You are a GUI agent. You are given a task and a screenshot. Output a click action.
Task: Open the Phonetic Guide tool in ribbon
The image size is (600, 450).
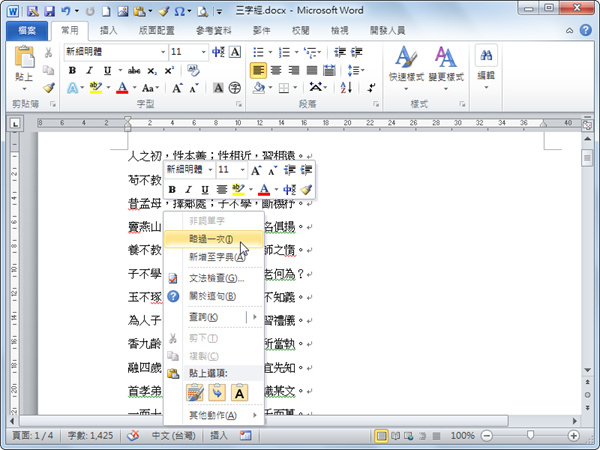click(x=218, y=52)
